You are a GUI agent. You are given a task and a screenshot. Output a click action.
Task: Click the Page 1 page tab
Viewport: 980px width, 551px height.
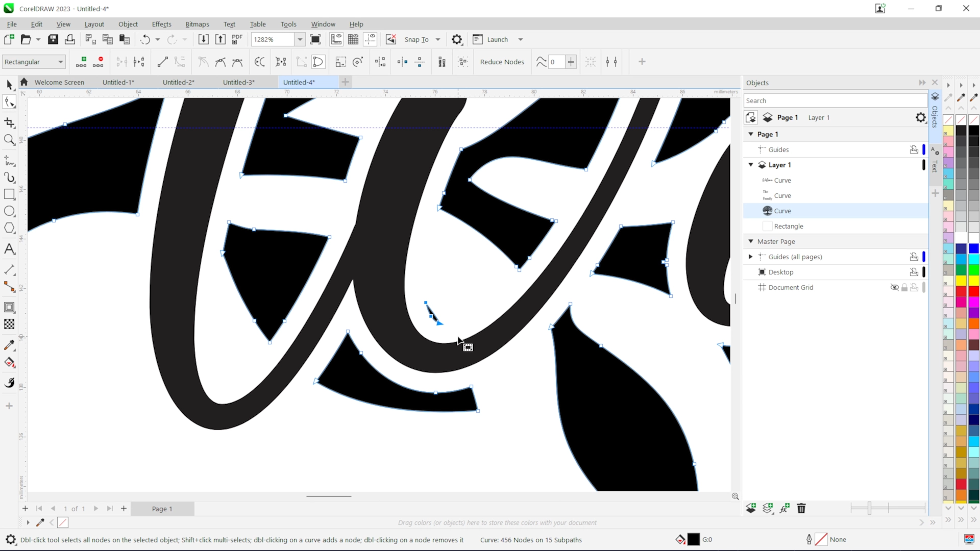(162, 509)
